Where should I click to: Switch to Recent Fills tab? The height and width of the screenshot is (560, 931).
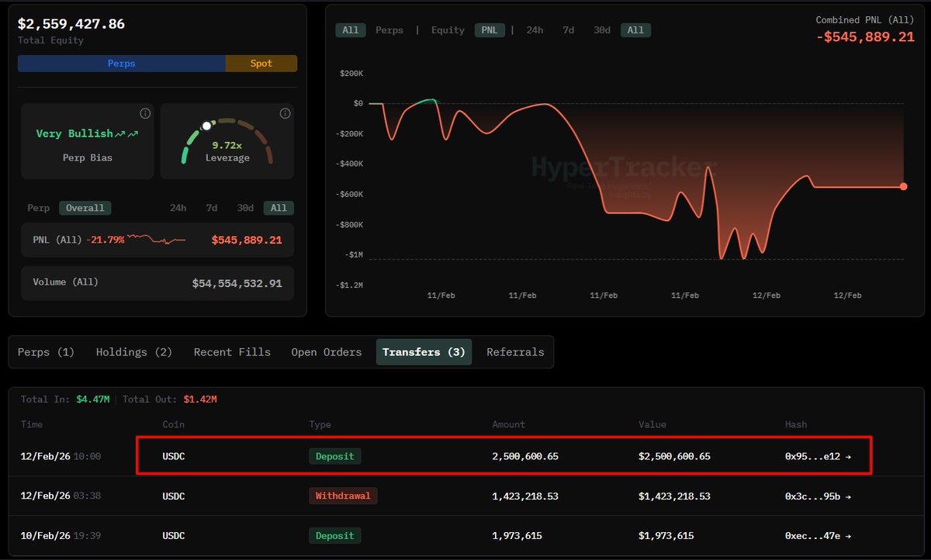click(232, 352)
